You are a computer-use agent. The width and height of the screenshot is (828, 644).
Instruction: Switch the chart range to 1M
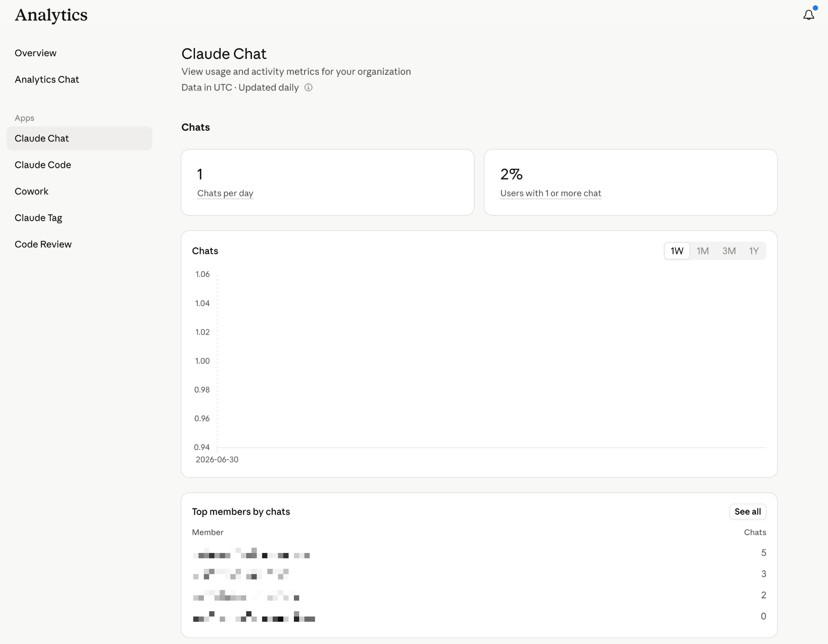703,251
